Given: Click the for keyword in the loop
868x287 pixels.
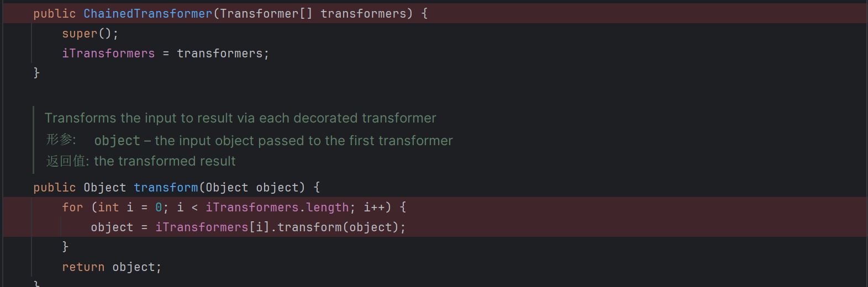Looking at the screenshot, I should click(x=72, y=207).
